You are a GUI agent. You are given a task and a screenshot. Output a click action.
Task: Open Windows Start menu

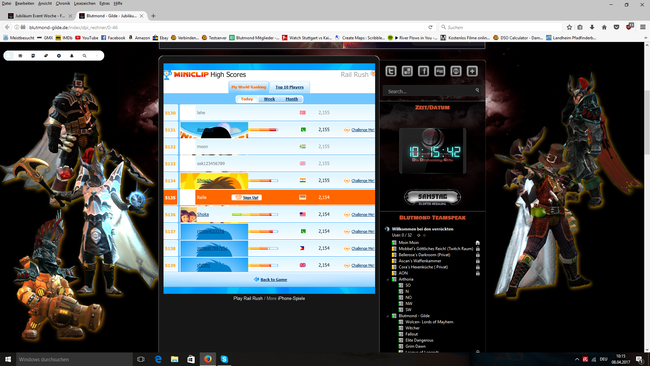coord(8,359)
